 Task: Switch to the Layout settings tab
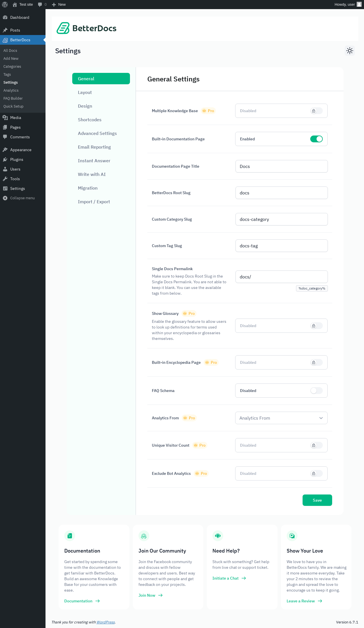(85, 93)
